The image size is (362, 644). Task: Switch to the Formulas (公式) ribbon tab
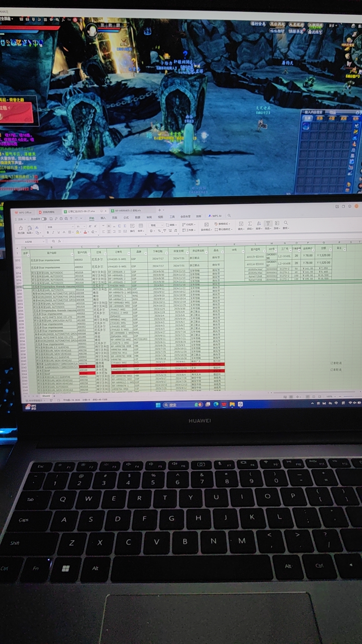[x=126, y=217]
